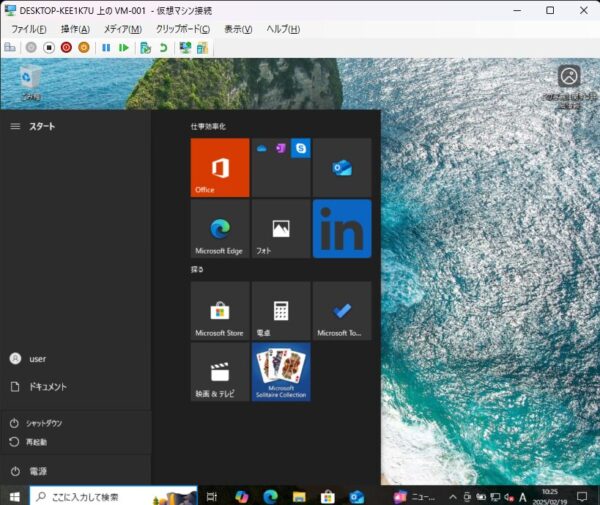The width and height of the screenshot is (600, 505).
Task: Save VM state with the orange toolbar icon
Action: point(84,47)
